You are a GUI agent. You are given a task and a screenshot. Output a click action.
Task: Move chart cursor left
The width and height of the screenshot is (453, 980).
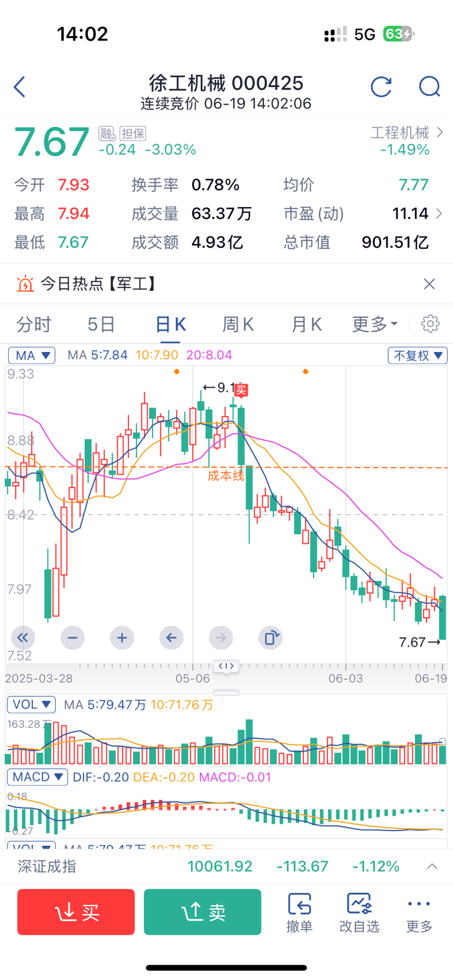171,637
